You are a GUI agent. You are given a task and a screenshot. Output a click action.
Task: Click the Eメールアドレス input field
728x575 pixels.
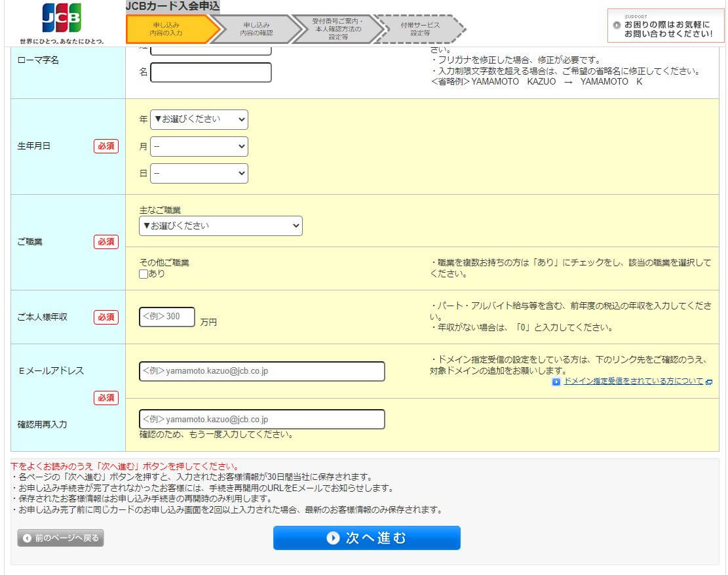pyautogui.click(x=262, y=371)
